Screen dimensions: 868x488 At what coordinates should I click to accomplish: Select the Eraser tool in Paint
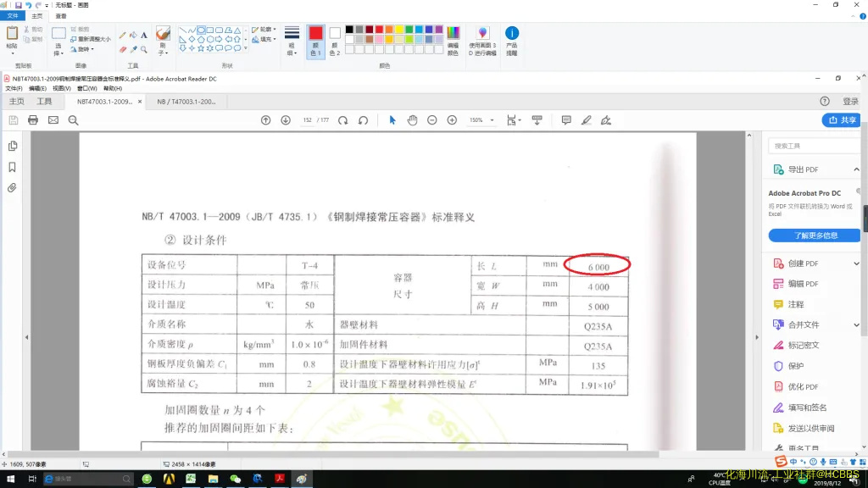pyautogui.click(x=122, y=49)
